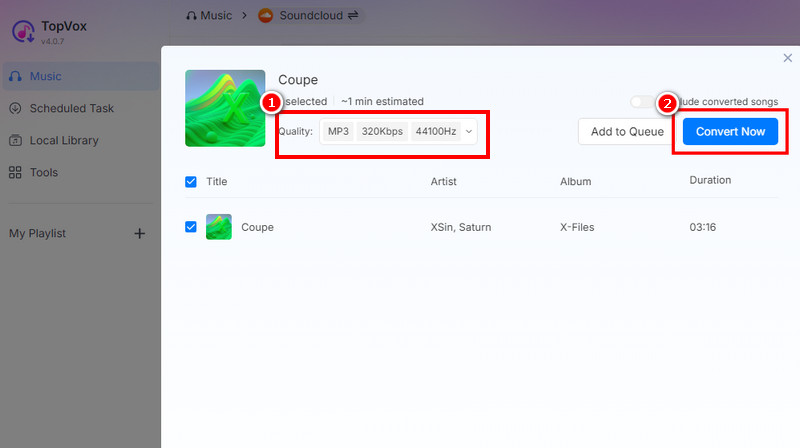Click the Music headphones icon in sidebar
Screen dimensions: 800x448
click(x=15, y=76)
